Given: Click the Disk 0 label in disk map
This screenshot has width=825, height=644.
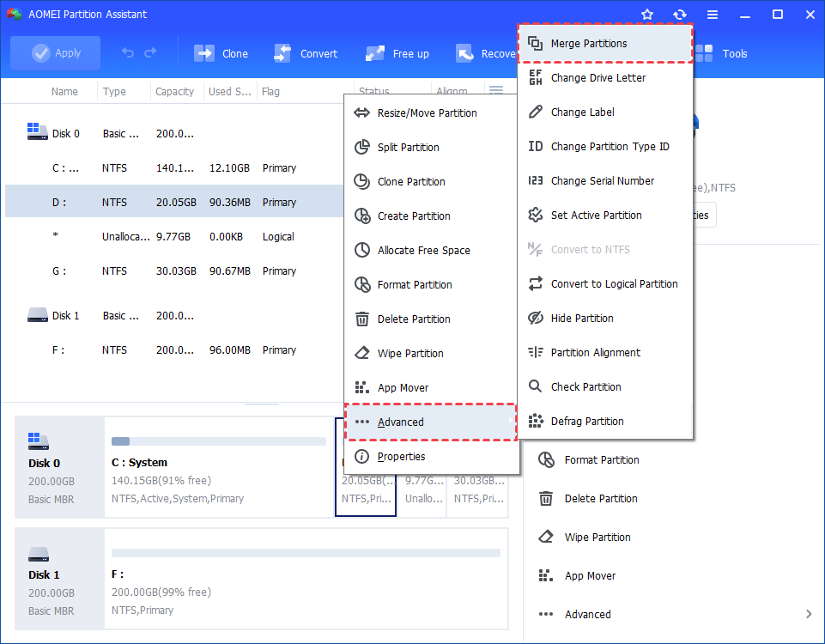Looking at the screenshot, I should 44,463.
